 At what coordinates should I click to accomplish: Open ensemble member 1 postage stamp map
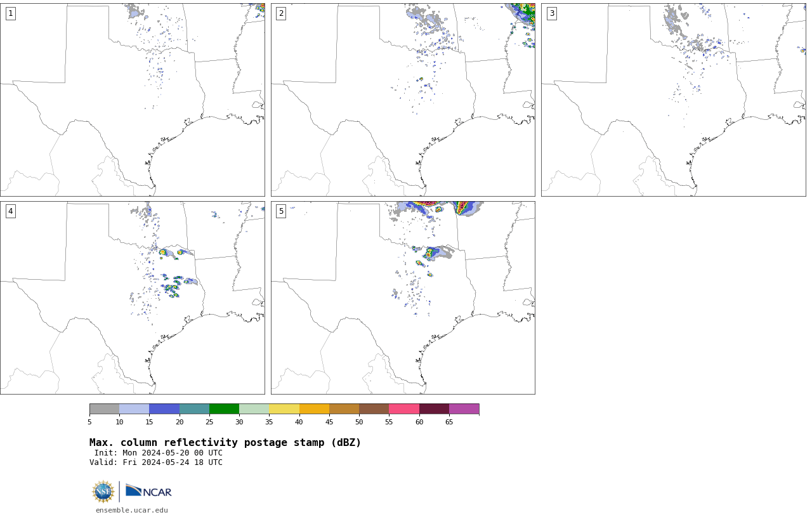coord(132,100)
